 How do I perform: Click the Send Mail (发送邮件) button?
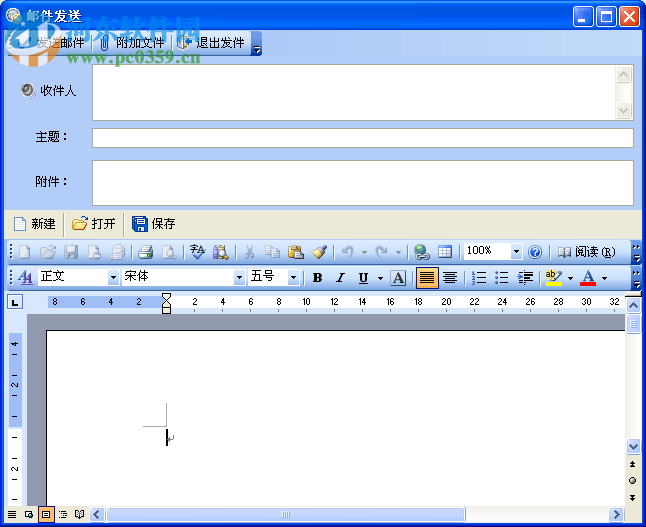click(x=49, y=42)
